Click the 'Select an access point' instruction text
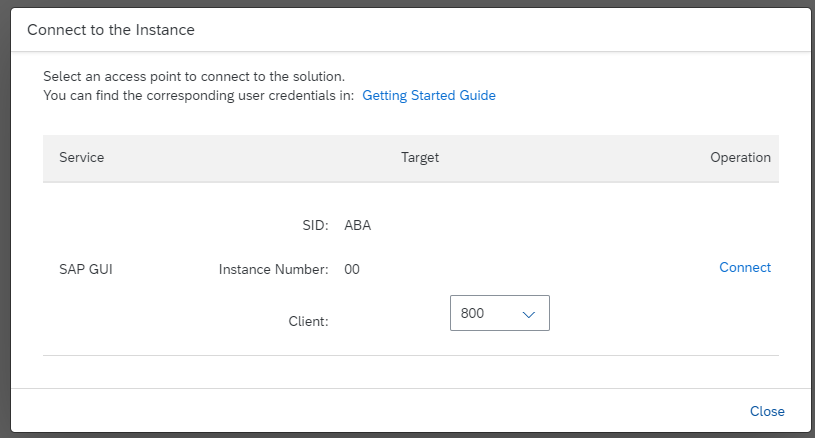 tap(194, 76)
